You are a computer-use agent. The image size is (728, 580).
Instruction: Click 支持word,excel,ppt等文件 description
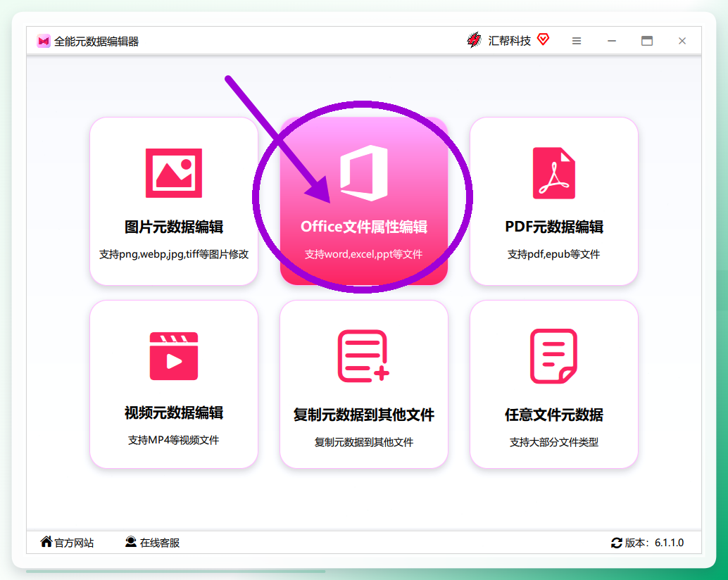click(x=363, y=254)
